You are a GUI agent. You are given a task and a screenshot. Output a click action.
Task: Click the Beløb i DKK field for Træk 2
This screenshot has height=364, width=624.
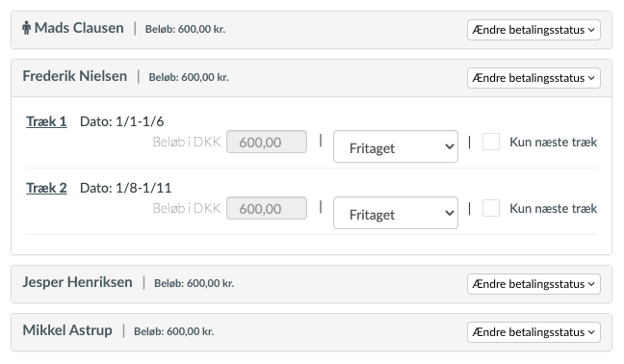[267, 208]
